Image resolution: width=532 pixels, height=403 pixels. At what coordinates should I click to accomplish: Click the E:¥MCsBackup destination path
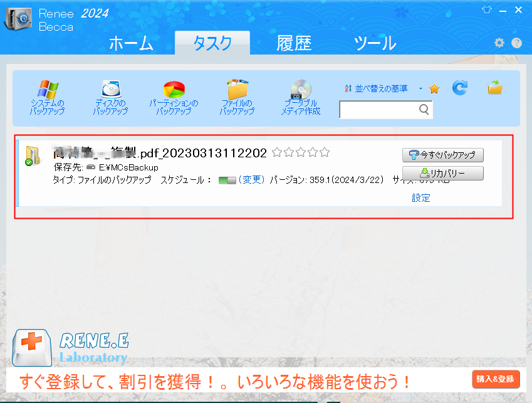pos(128,167)
